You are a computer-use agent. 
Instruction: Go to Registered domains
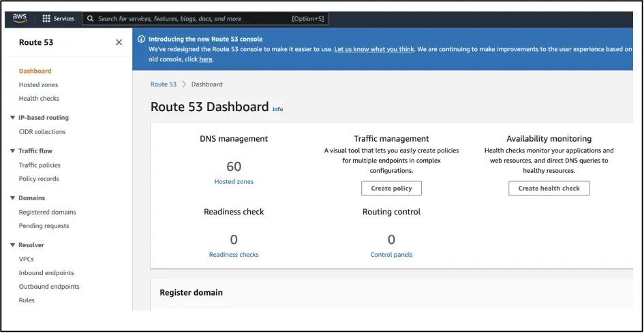click(x=47, y=212)
